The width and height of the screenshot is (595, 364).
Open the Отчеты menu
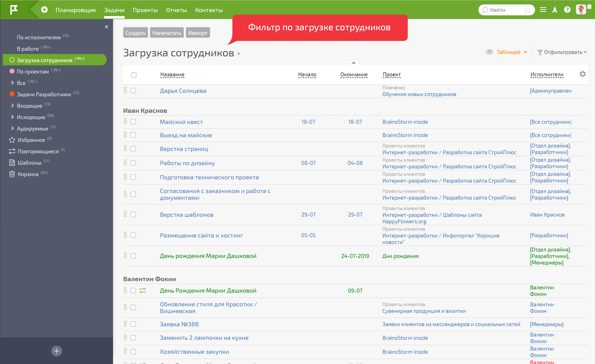(176, 10)
